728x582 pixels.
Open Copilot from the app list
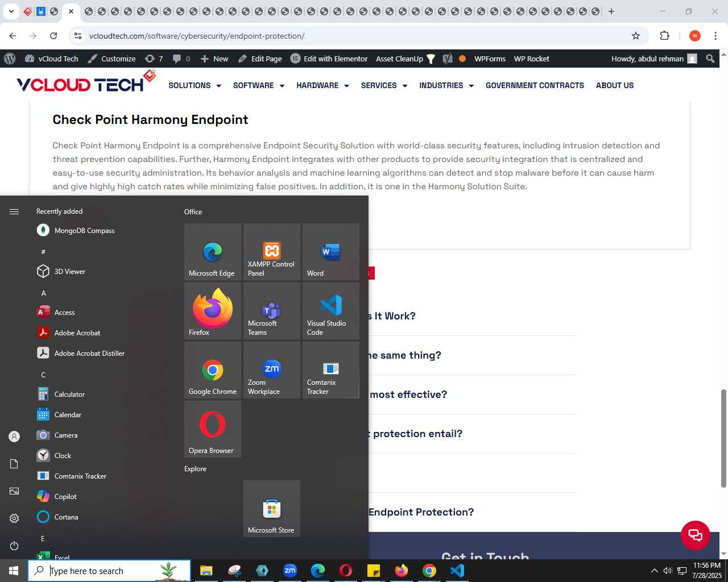[102, 496]
